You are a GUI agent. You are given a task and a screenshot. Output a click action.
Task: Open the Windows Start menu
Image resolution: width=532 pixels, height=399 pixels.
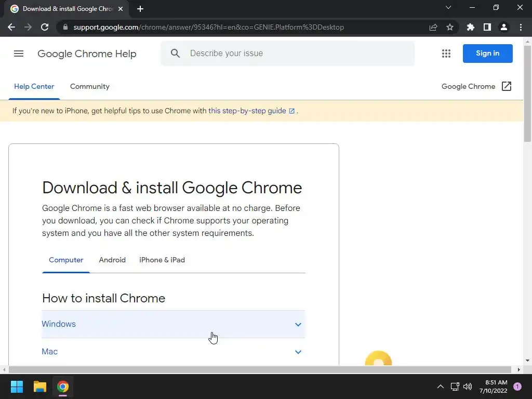tap(17, 387)
